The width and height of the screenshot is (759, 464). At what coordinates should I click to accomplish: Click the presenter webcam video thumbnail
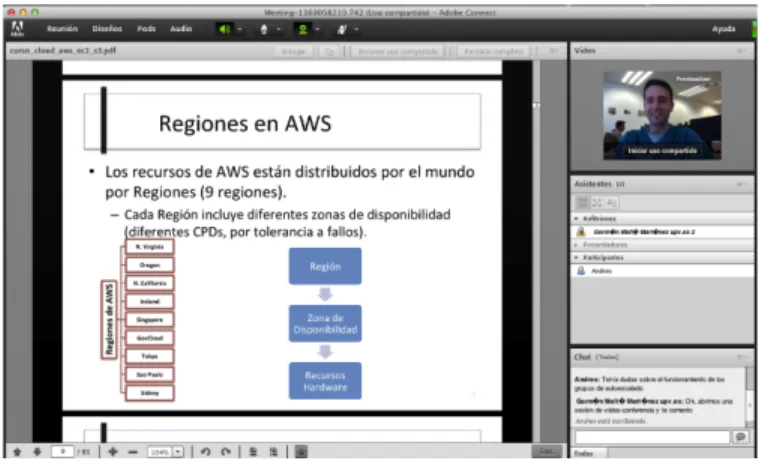click(662, 115)
